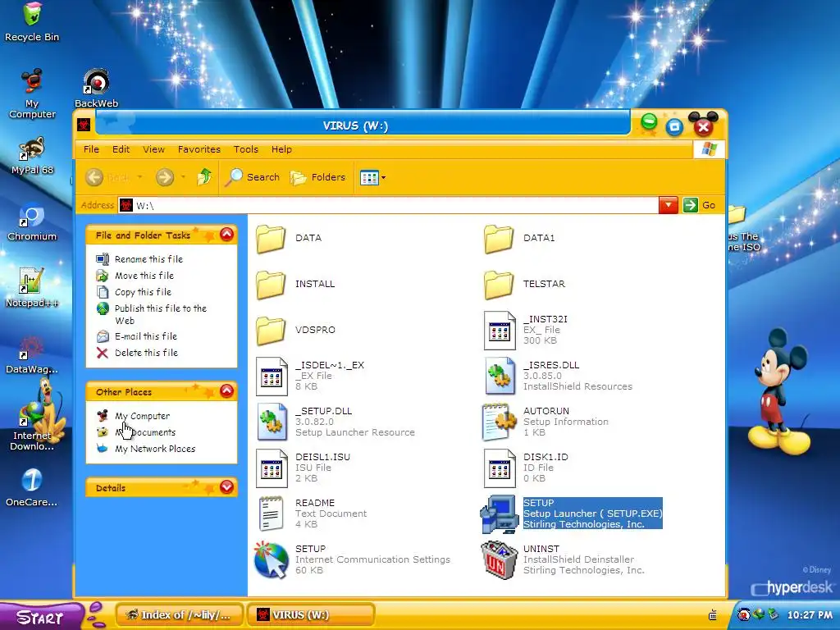Image resolution: width=840 pixels, height=630 pixels.
Task: Click the SETUP Setup Launcher icon
Action: 499,514
